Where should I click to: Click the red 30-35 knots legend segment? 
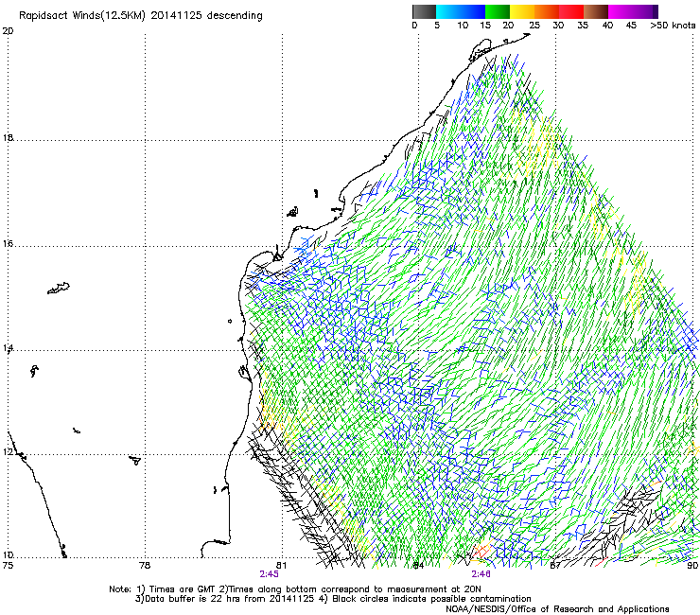point(571,11)
